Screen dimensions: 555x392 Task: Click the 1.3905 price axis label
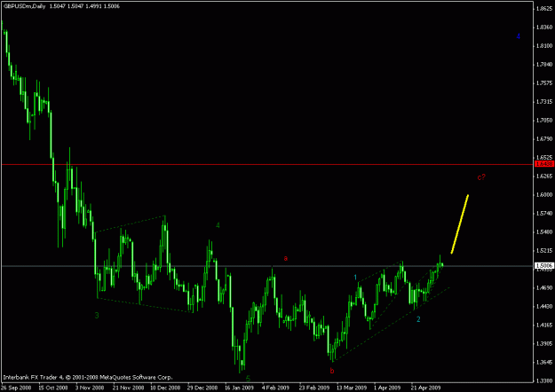tap(544, 343)
